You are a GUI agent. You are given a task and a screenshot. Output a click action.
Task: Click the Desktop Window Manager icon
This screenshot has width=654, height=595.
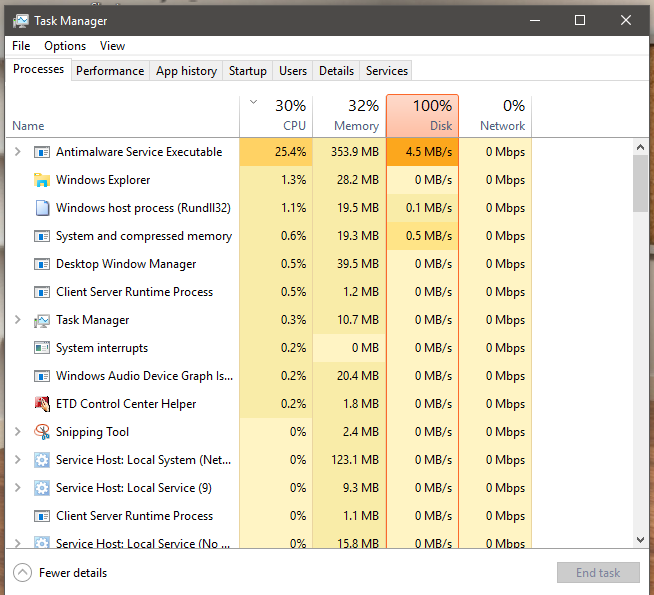(42, 264)
